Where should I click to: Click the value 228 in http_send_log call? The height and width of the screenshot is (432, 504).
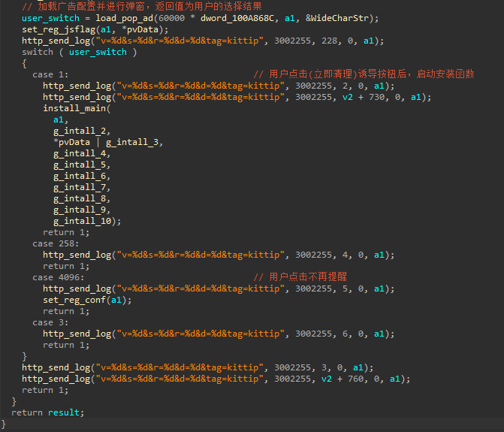pos(329,41)
